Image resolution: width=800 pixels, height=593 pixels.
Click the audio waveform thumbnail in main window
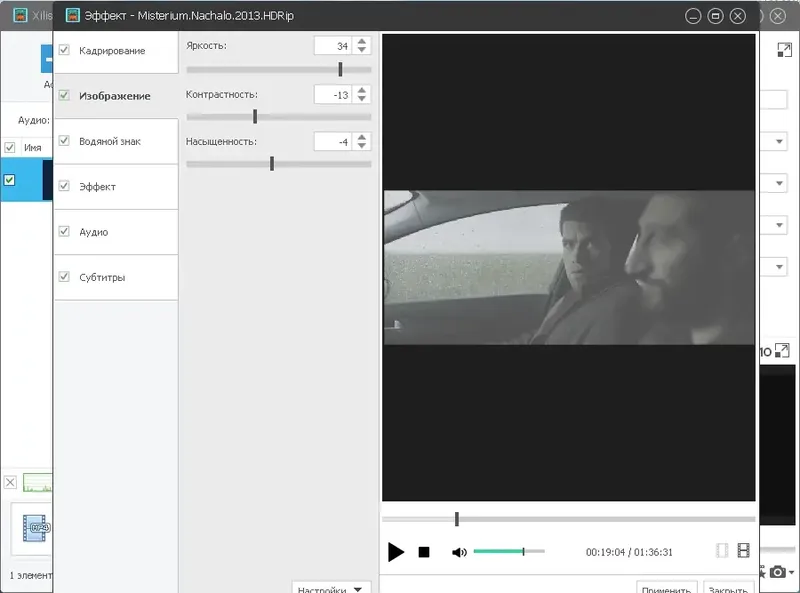(x=37, y=483)
